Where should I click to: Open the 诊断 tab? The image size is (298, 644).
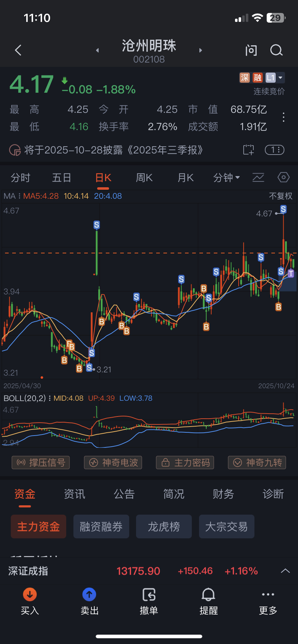[x=273, y=494]
